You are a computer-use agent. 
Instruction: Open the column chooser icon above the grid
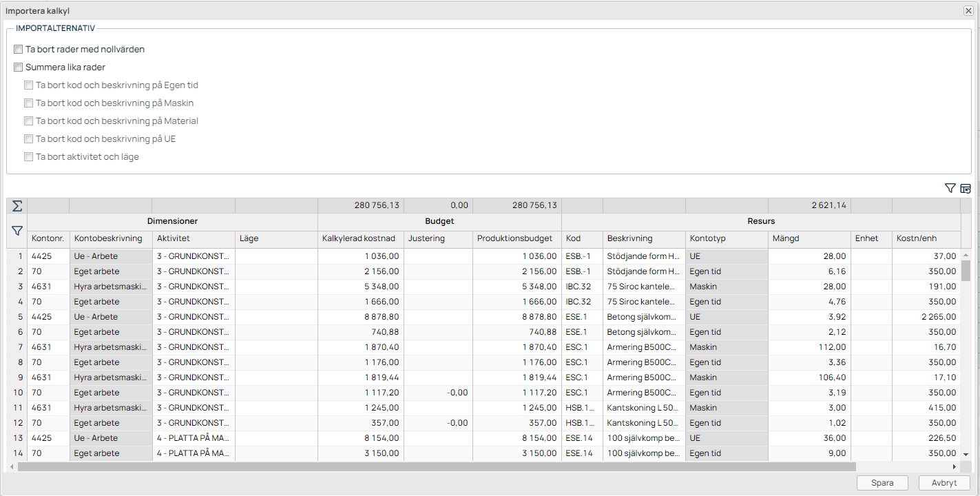[x=966, y=188]
